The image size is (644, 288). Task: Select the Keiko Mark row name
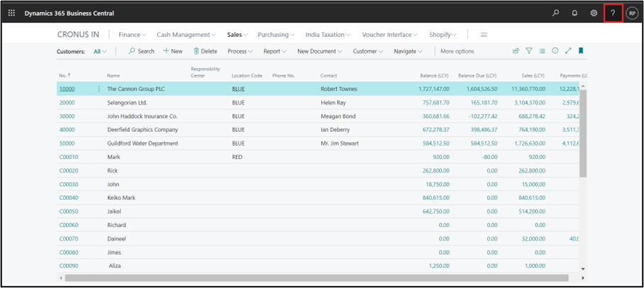(121, 198)
